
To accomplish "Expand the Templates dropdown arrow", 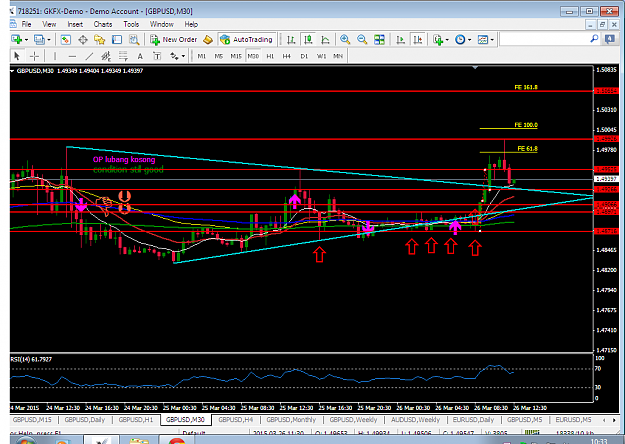I will click(x=492, y=40).
